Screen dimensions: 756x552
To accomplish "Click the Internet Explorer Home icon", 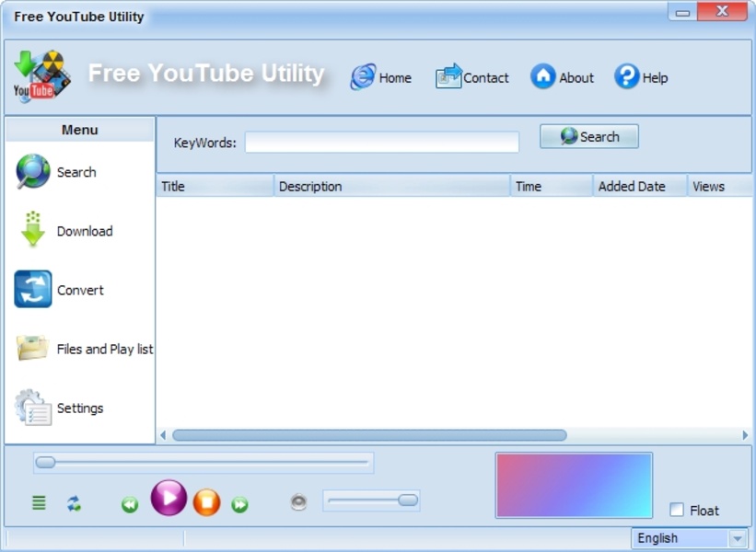I will click(x=363, y=76).
